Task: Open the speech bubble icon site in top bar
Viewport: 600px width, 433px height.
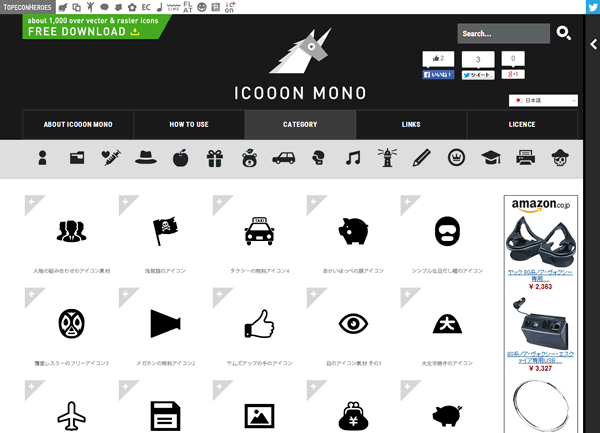Action: point(104,7)
